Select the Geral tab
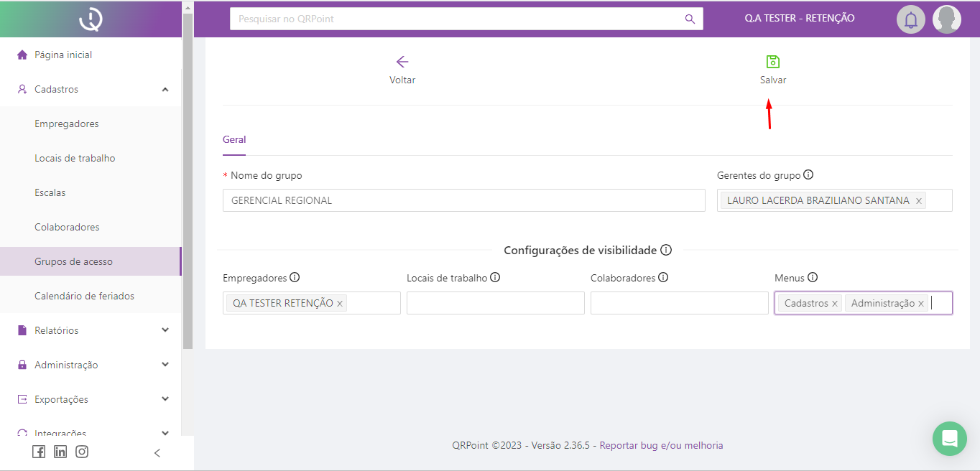The width and height of the screenshot is (980, 471). coord(234,140)
